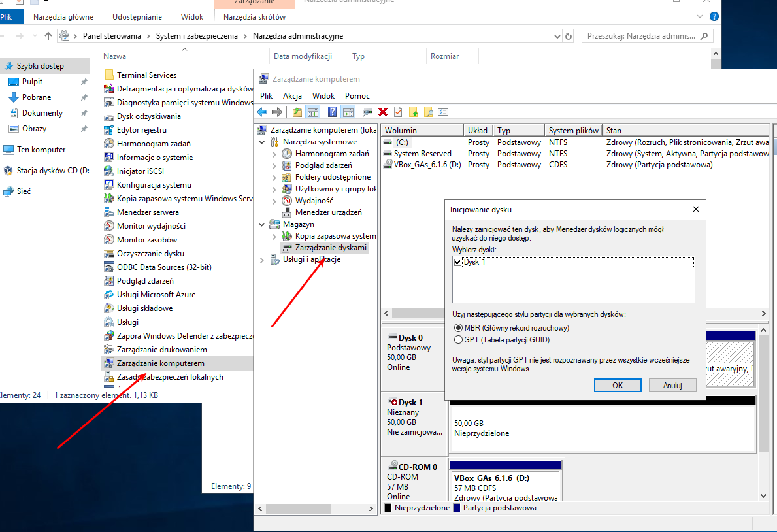Select Usługi Microsoft Azure icon in list
This screenshot has width=777, height=532.
point(108,295)
